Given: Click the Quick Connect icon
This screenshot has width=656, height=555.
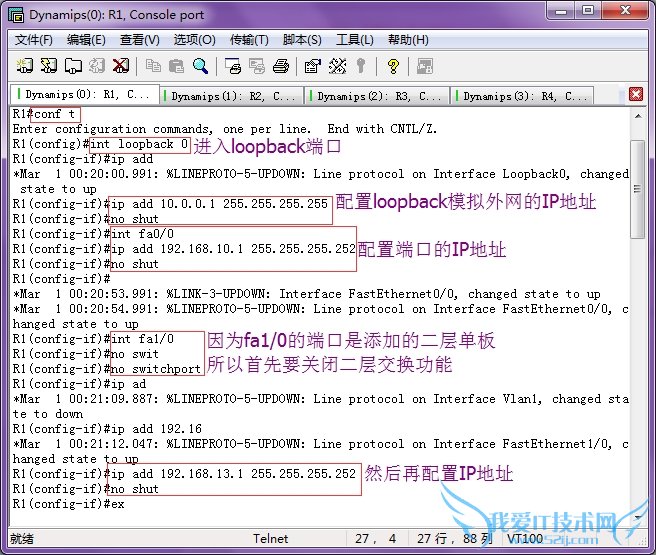Looking at the screenshot, I should tap(47, 66).
